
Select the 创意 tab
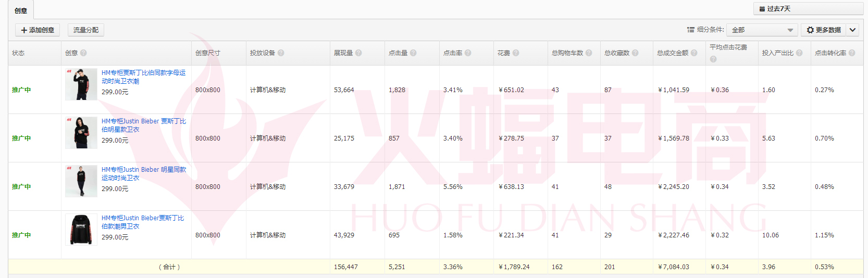pos(21,10)
